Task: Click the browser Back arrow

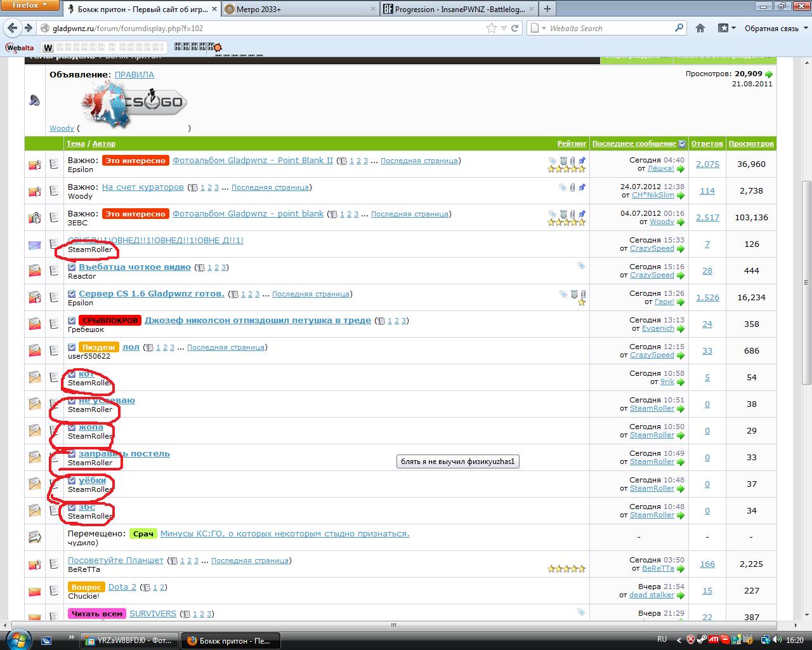Action: point(12,28)
